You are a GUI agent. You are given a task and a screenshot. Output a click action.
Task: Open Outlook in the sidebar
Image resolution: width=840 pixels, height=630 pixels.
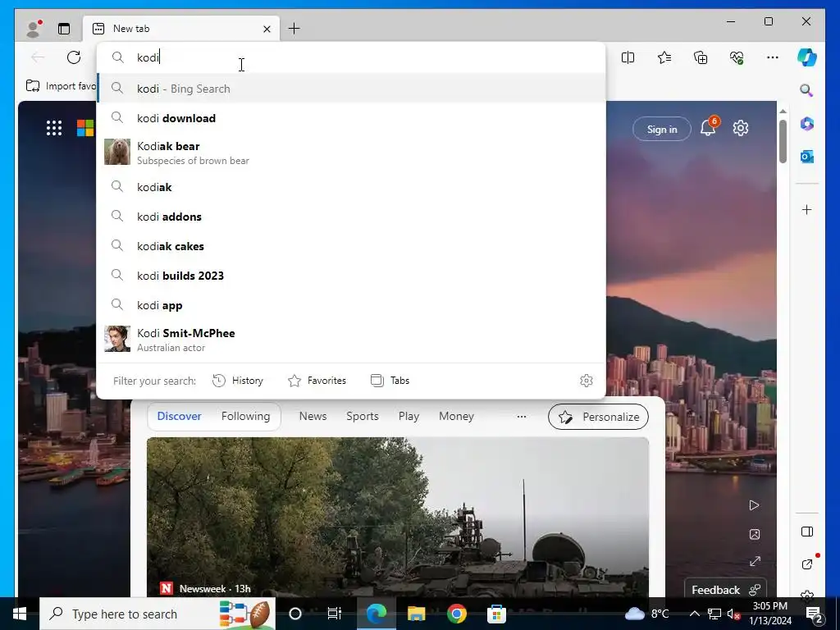[x=807, y=157]
